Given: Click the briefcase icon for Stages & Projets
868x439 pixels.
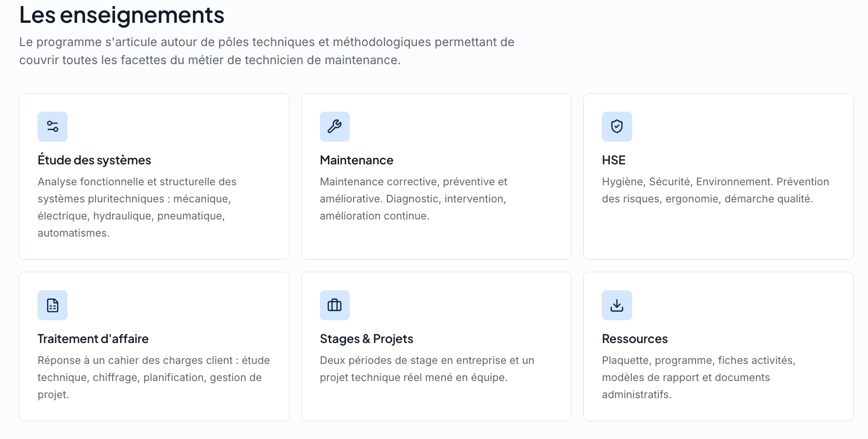Looking at the screenshot, I should tap(335, 305).
